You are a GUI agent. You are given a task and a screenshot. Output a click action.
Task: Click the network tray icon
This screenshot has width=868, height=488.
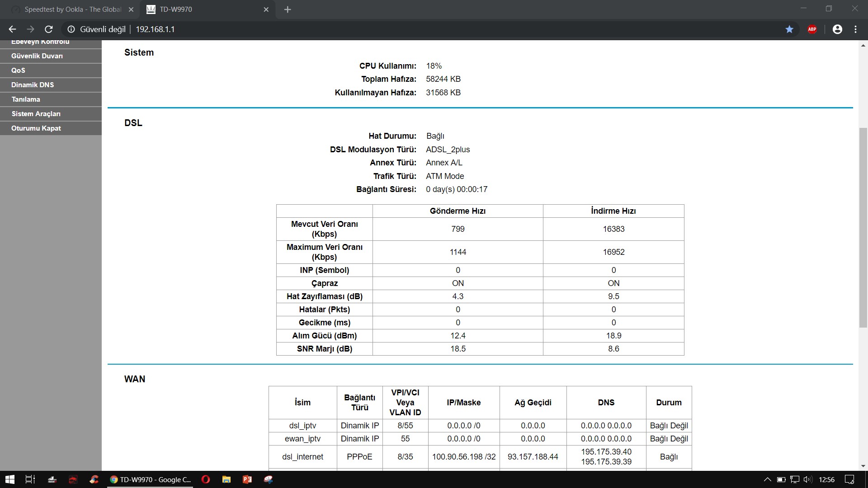coord(794,479)
